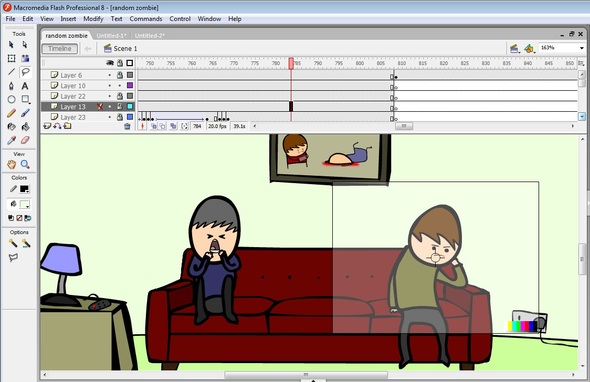The width and height of the screenshot is (590, 382).
Task: Select the Free Transform tool
Action: pos(11,58)
